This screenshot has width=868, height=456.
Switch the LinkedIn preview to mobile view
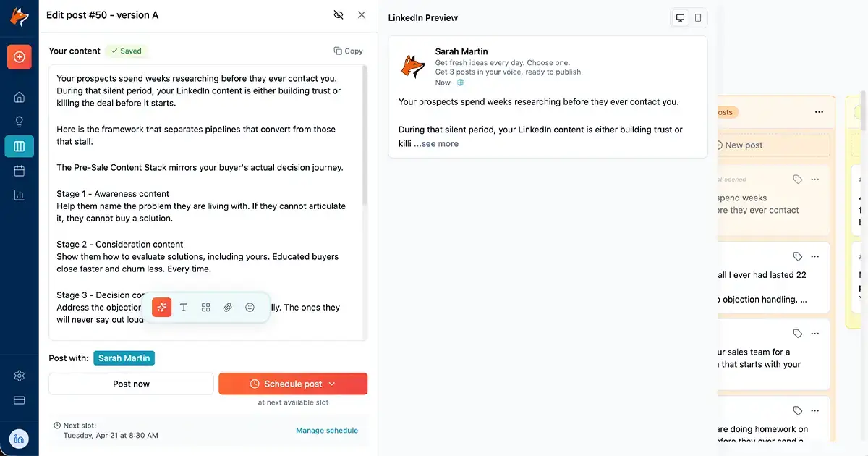coord(698,17)
